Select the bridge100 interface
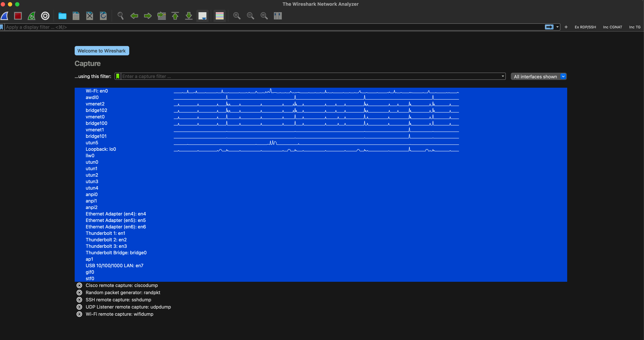 click(321, 123)
